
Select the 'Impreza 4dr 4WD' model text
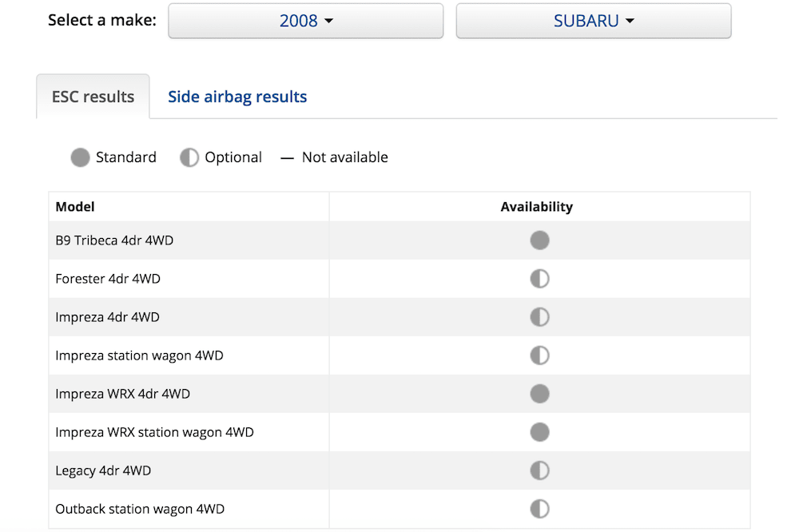107,317
